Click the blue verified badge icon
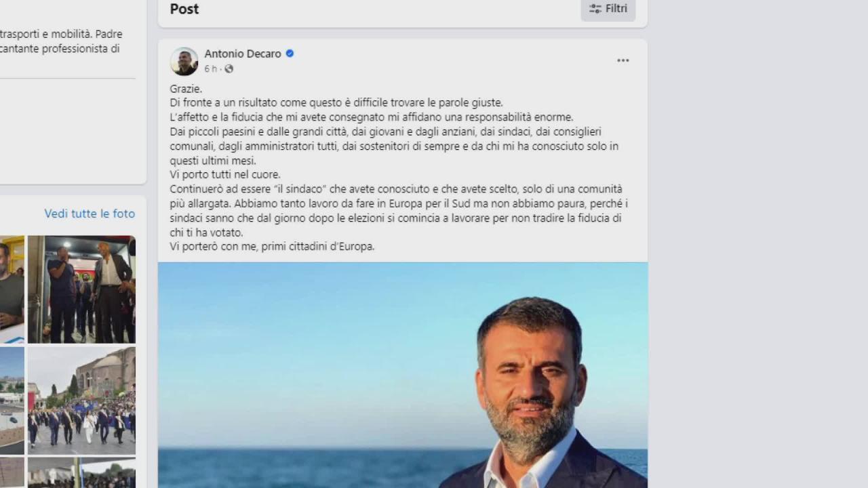The height and width of the screenshot is (488, 868). coord(290,54)
